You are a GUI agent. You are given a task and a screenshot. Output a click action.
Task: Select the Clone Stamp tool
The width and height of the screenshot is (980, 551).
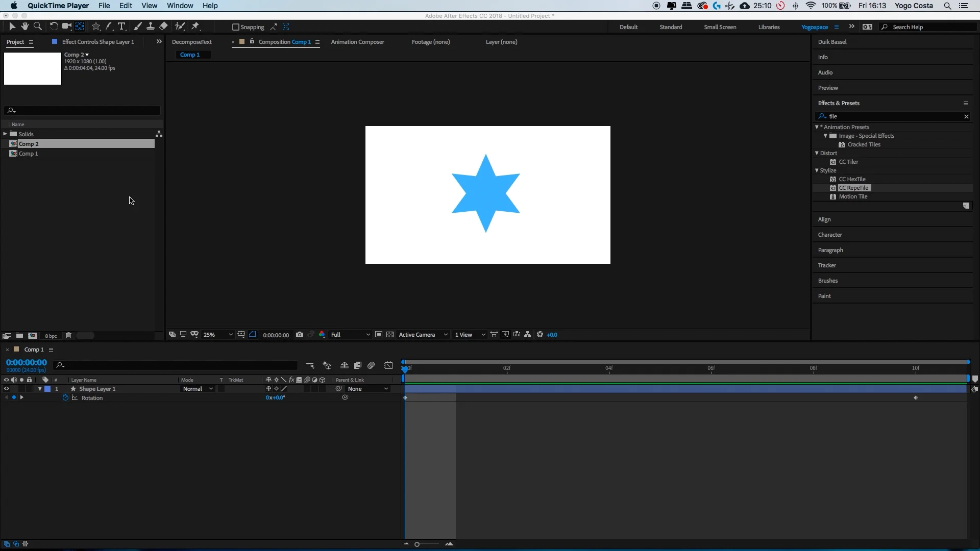pyautogui.click(x=151, y=27)
